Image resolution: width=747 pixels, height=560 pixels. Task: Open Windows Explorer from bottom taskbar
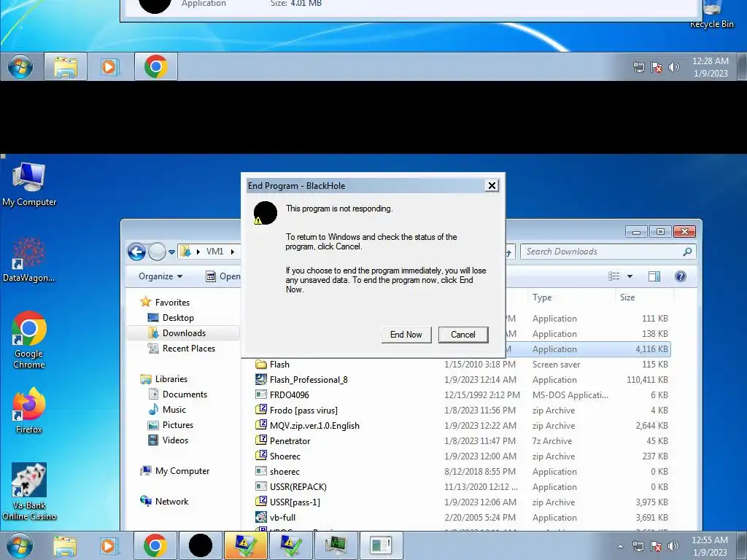click(x=65, y=545)
